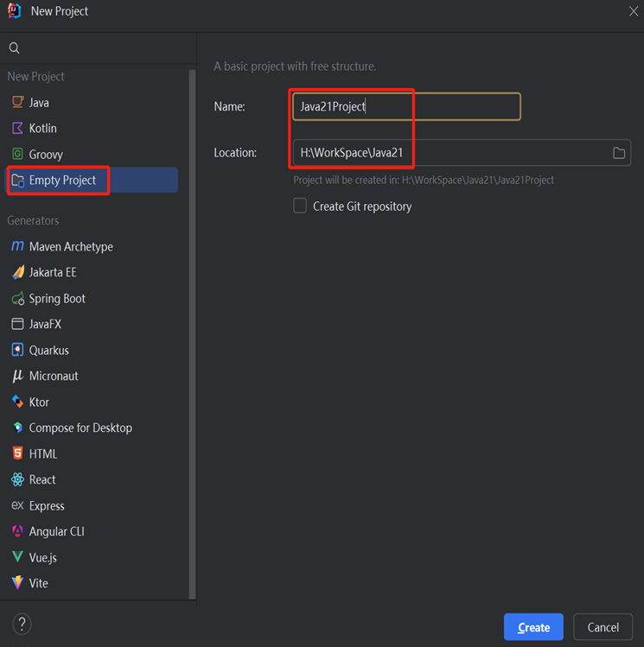Image resolution: width=644 pixels, height=647 pixels.
Task: Click the Empty Project folder icon
Action: 17,181
